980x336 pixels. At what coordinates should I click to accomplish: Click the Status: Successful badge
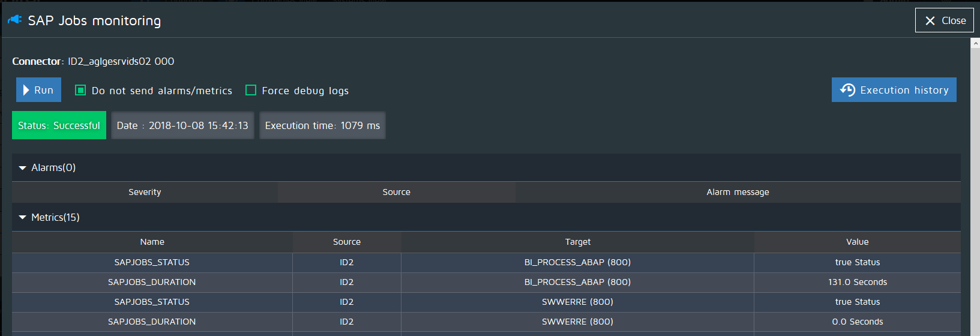coord(59,125)
